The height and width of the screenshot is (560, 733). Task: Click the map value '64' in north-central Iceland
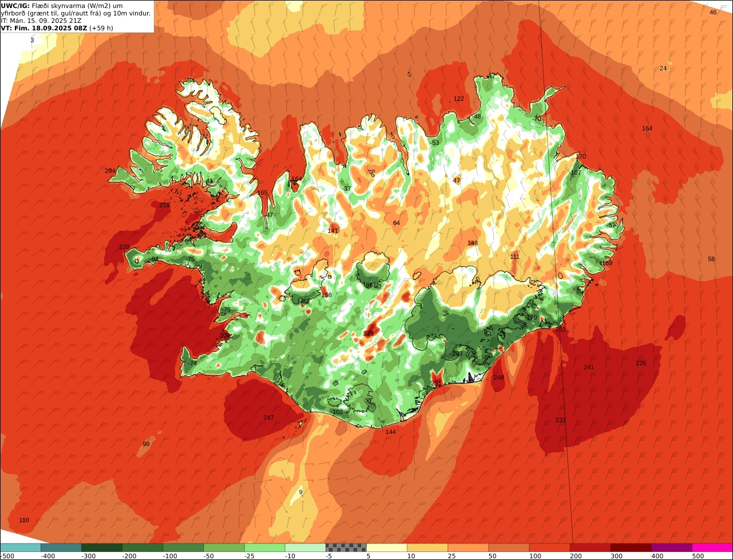396,223
